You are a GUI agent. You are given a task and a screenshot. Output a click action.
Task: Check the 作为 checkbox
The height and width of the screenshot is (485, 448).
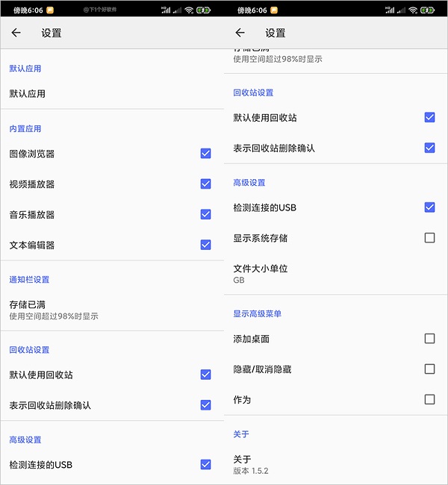pyautogui.click(x=429, y=400)
